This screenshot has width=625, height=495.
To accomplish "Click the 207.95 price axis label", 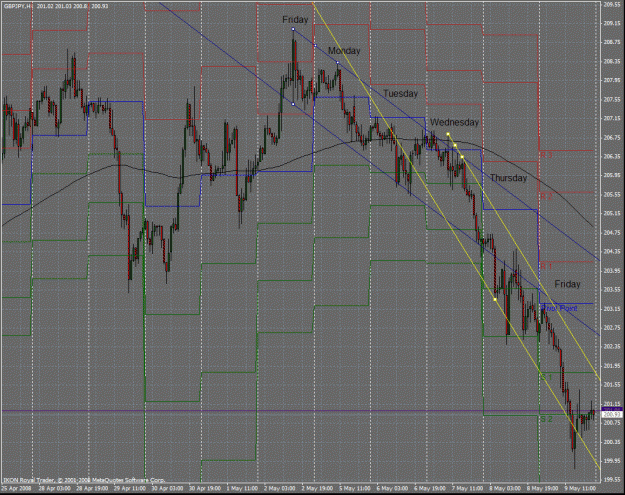I will coord(611,80).
